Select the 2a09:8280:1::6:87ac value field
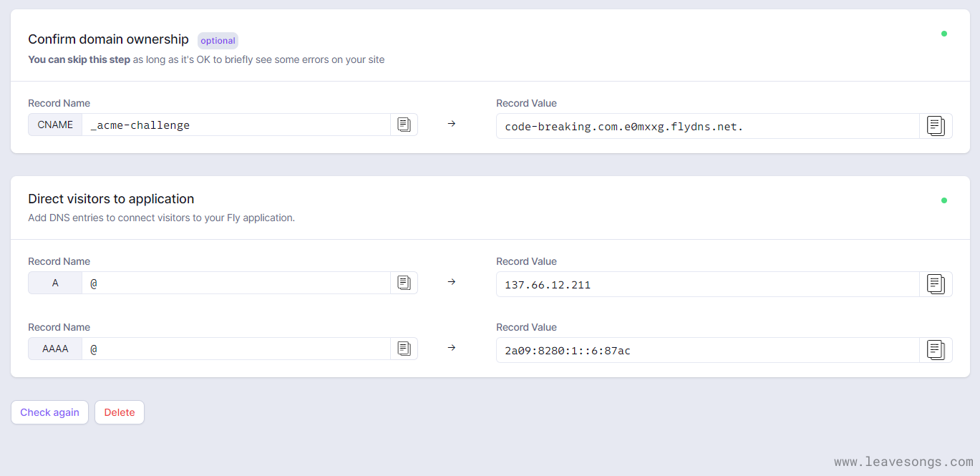 (x=707, y=350)
